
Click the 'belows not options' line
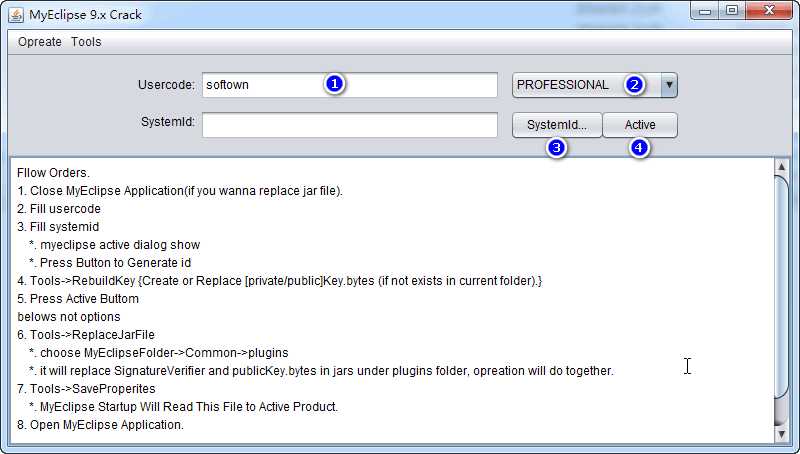tap(69, 317)
